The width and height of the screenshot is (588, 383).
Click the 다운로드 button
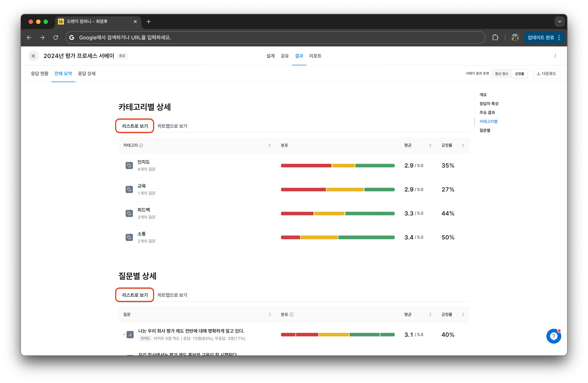click(546, 74)
